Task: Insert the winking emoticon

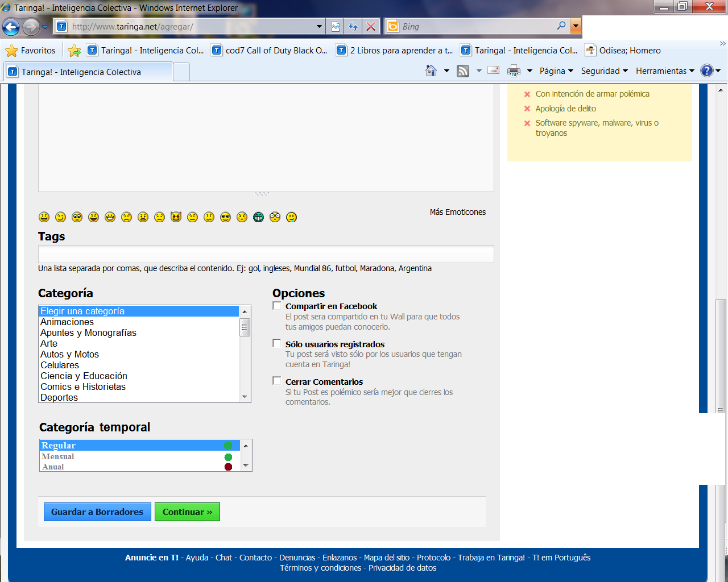Action: click(x=60, y=217)
